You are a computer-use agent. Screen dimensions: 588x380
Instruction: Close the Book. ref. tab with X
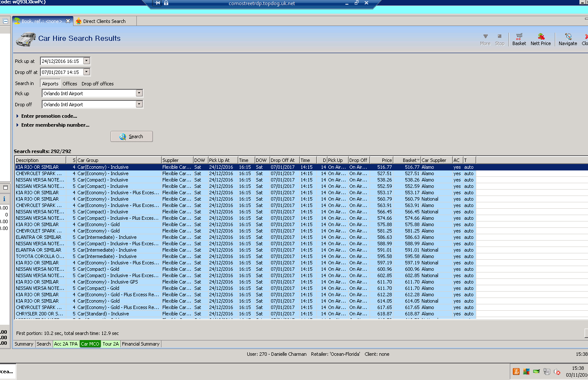tap(68, 21)
